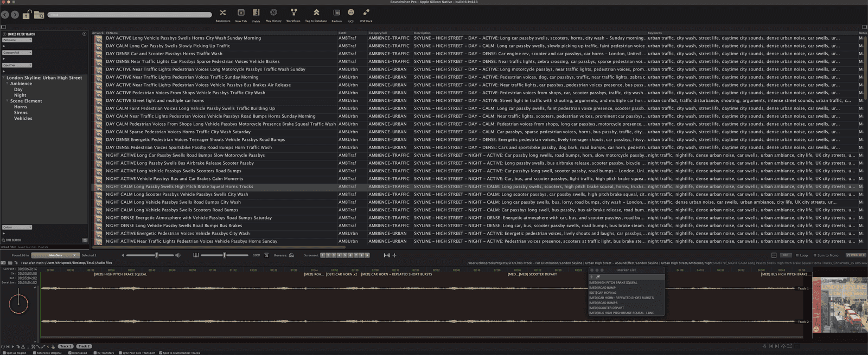The image size is (868, 355).
Task: Collapse the Ambience tree node
Action: coord(7,83)
